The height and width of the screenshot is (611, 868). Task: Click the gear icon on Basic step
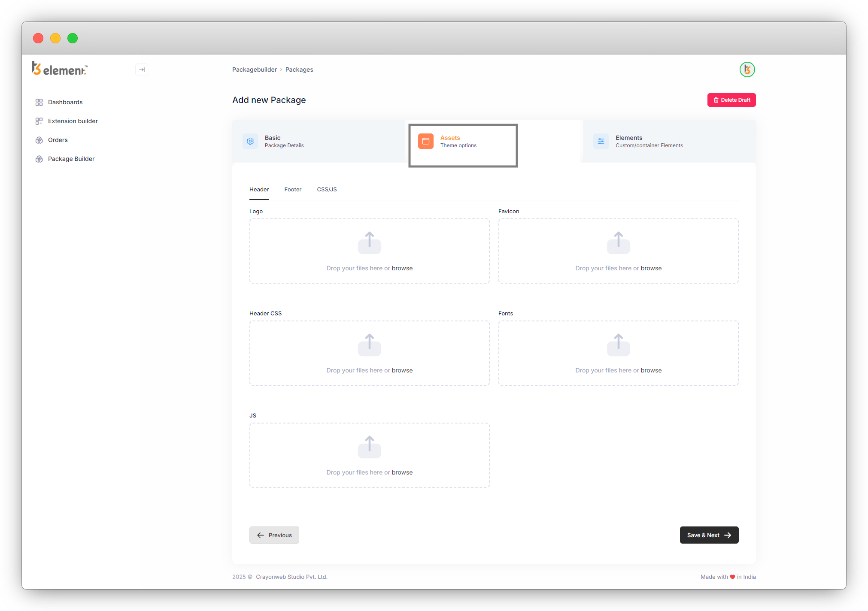point(250,141)
